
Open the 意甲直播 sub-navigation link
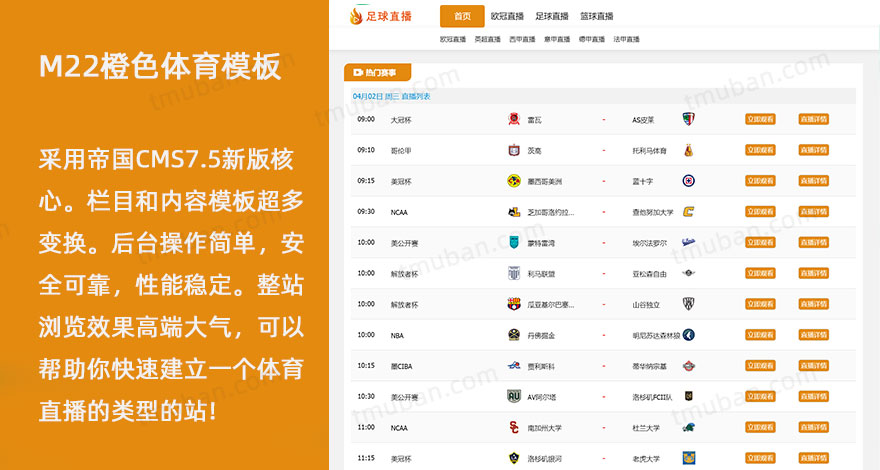[x=557, y=39]
